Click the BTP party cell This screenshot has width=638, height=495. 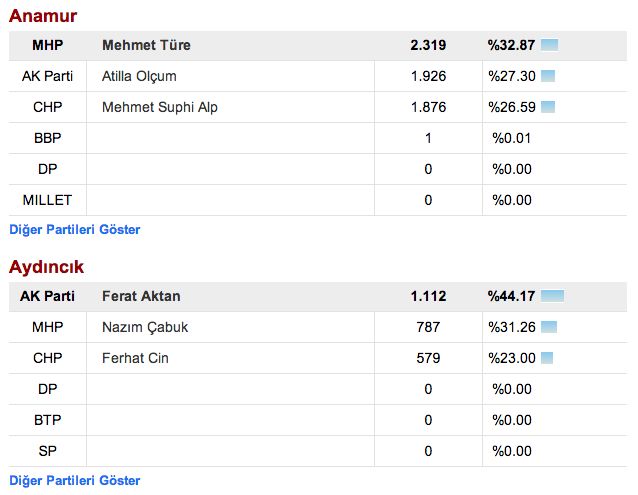48,420
